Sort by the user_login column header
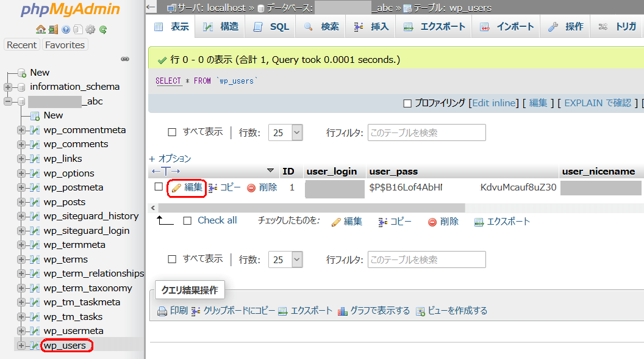Screen dimensions: 644x359 pos(331,172)
